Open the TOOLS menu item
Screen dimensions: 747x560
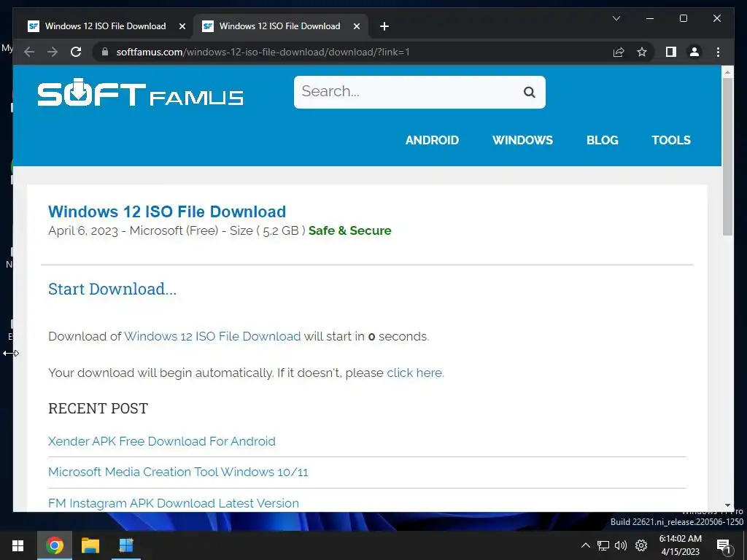click(x=671, y=140)
